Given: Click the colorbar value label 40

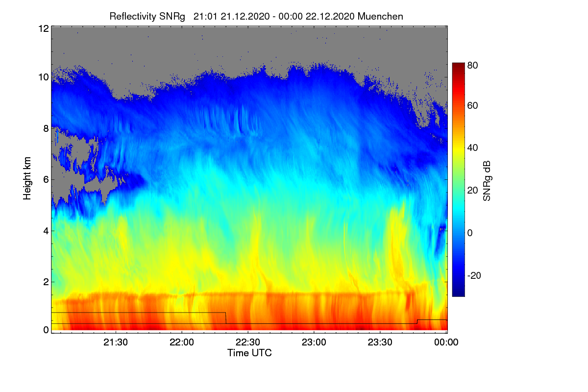Looking at the screenshot, I should point(473,147).
